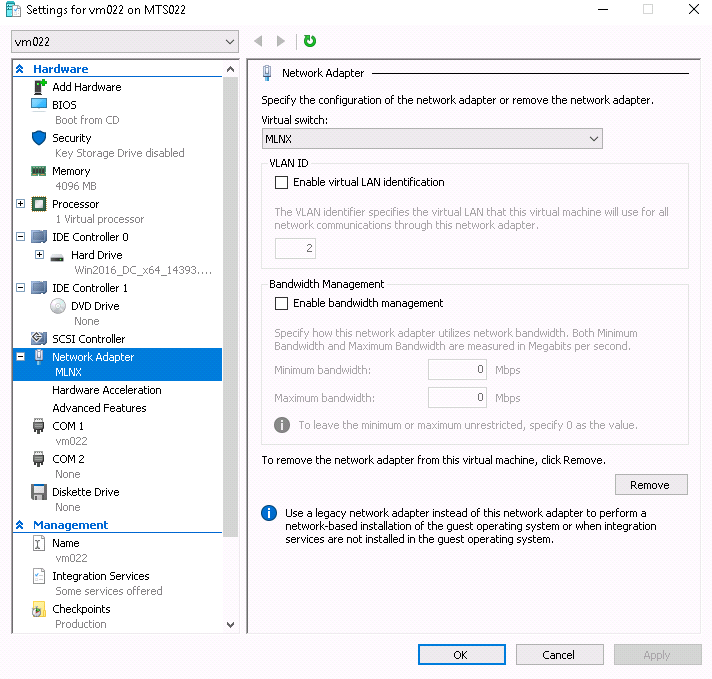Select the Memory chip icon
The image size is (712, 679).
pos(39,171)
